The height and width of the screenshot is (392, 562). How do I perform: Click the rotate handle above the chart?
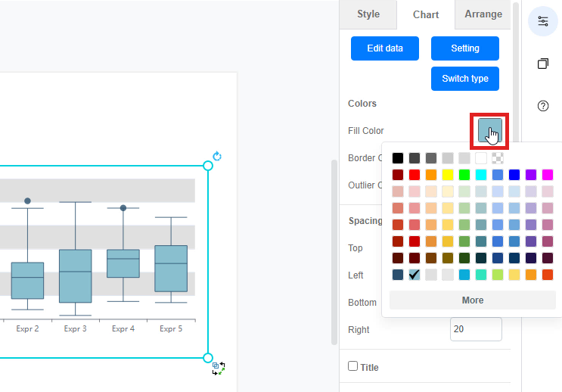click(217, 157)
